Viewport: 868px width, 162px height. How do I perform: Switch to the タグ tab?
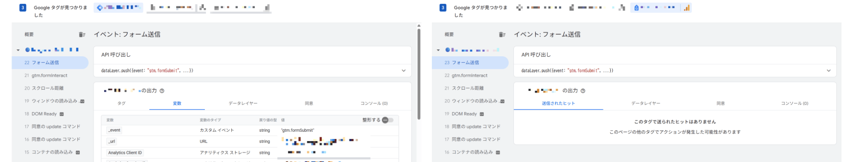[x=122, y=104]
